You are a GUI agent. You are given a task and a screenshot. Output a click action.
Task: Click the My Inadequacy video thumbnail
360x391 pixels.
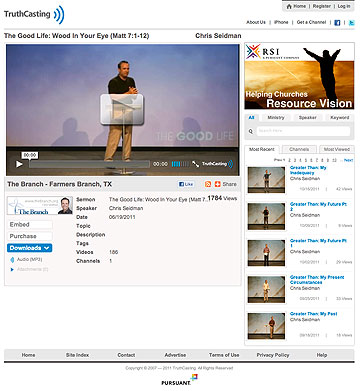pos(266,180)
